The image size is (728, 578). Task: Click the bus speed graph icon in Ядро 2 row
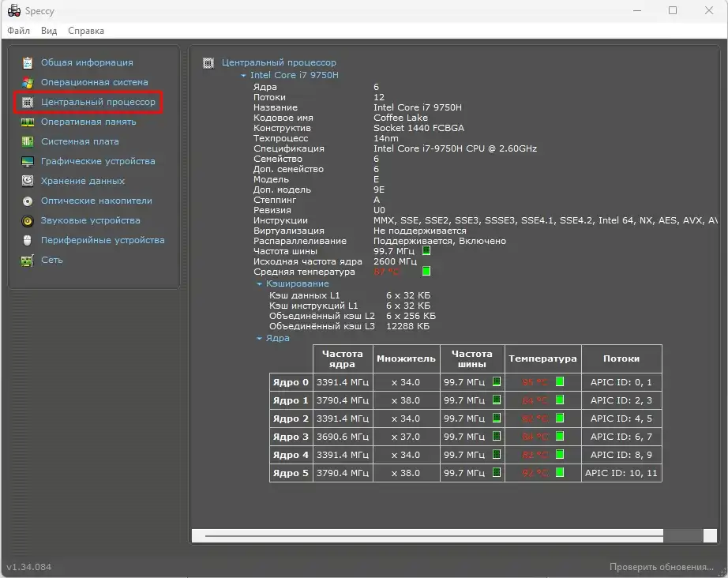pos(497,418)
